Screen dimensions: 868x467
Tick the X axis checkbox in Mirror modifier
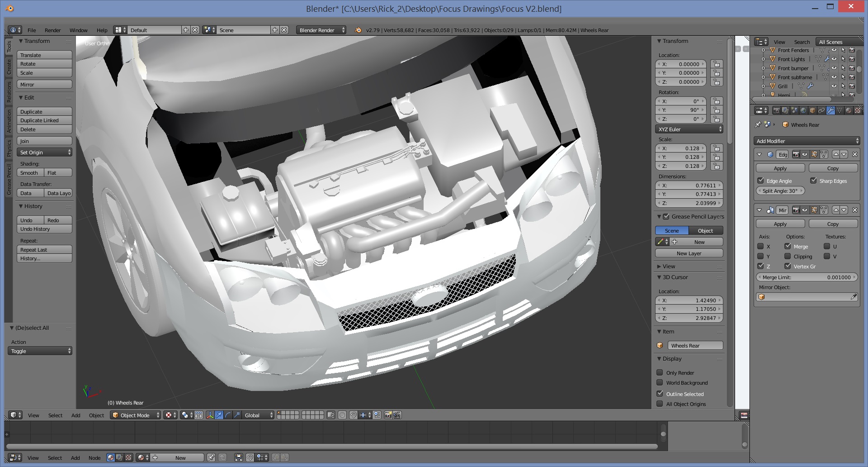pyautogui.click(x=760, y=247)
